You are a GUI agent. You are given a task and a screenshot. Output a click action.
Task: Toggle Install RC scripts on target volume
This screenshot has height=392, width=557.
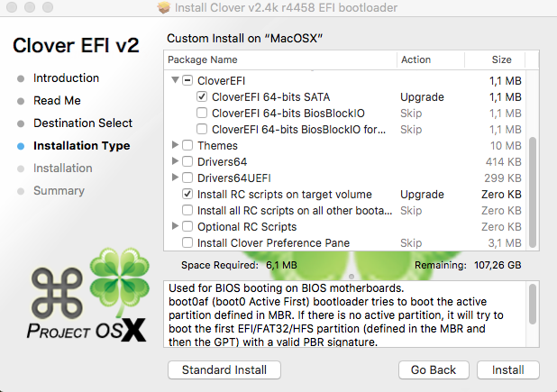pos(187,195)
